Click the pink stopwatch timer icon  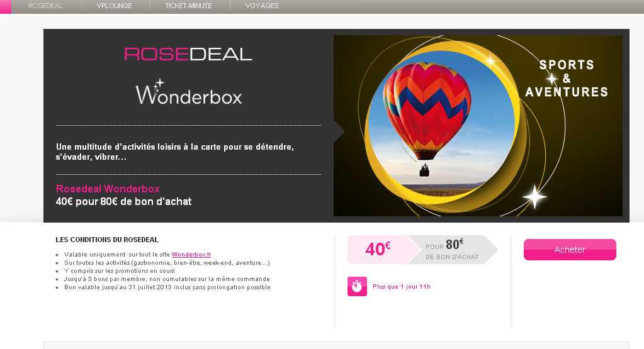click(357, 286)
